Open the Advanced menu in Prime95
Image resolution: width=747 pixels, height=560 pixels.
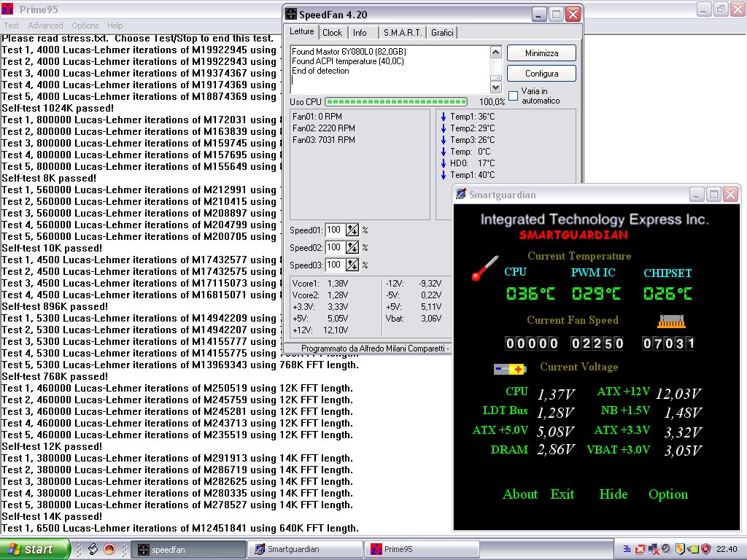(45, 26)
